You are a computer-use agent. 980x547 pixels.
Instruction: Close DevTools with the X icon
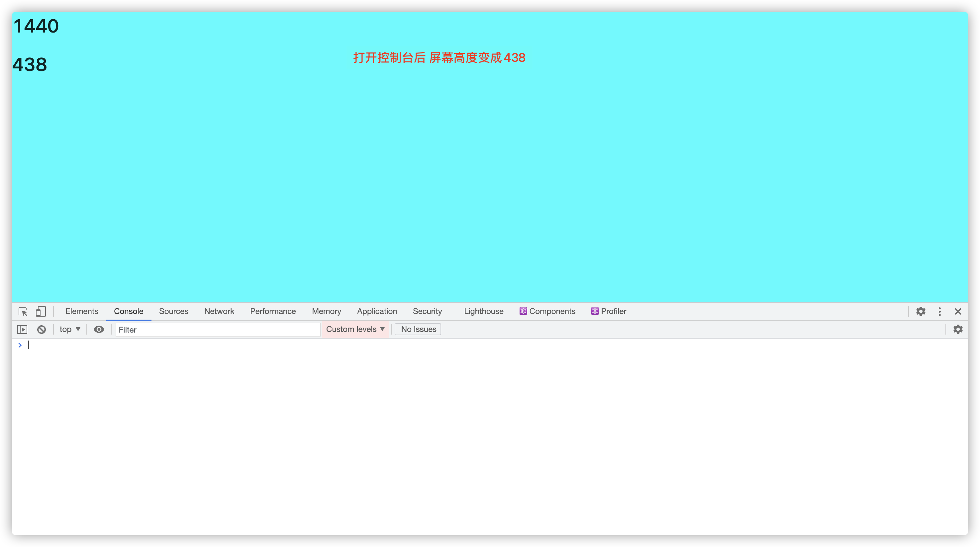coord(958,311)
